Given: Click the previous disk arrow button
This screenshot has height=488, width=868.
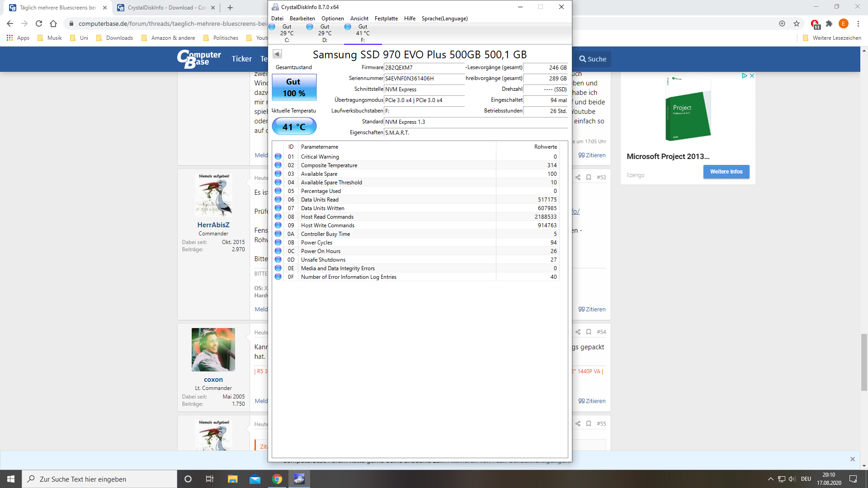Looking at the screenshot, I should coord(278,54).
